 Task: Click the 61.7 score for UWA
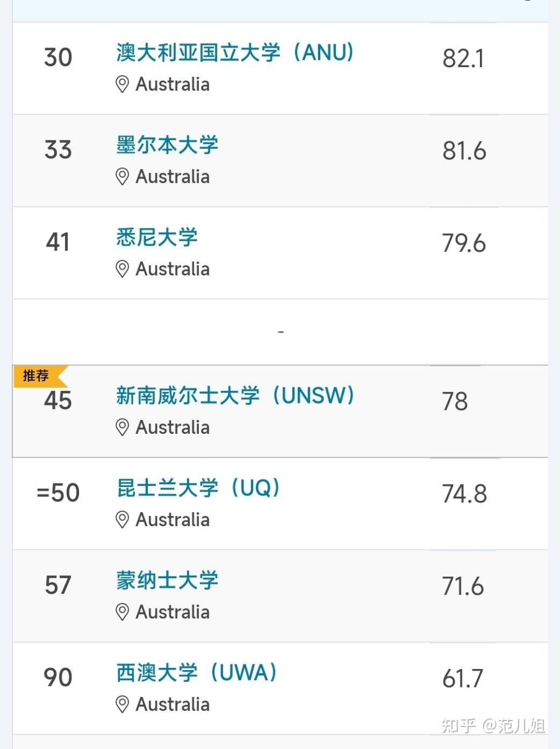click(x=463, y=678)
